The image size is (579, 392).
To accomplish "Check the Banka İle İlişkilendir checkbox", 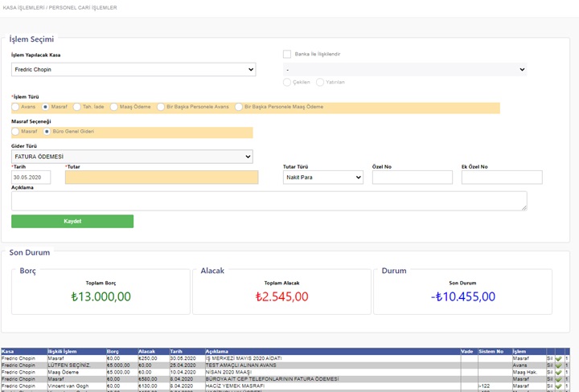I will [286, 55].
